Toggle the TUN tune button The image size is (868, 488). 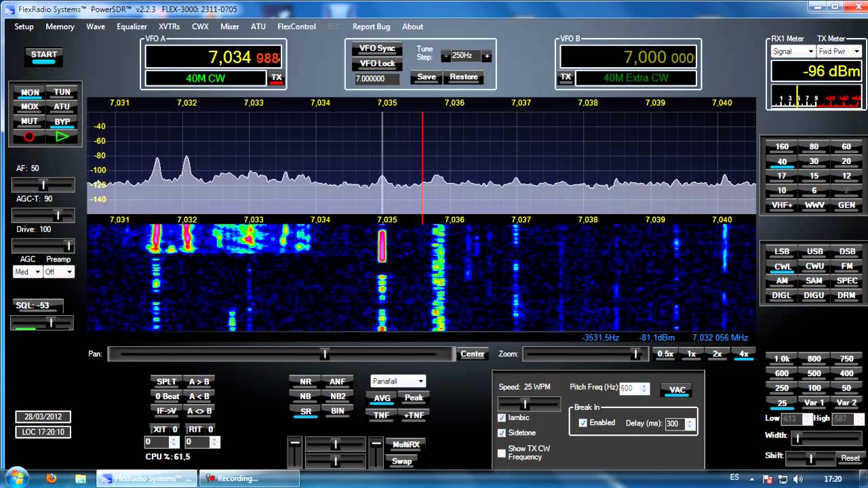pos(62,92)
